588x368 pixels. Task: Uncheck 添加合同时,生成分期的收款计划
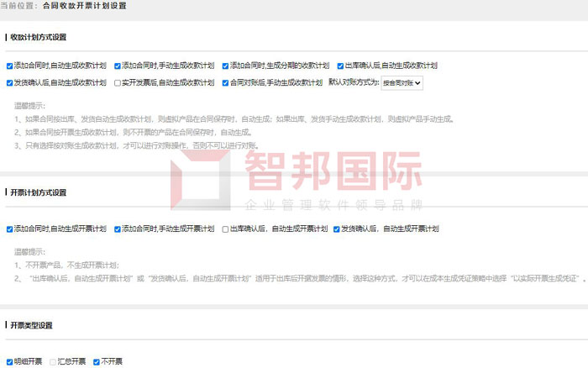225,66
